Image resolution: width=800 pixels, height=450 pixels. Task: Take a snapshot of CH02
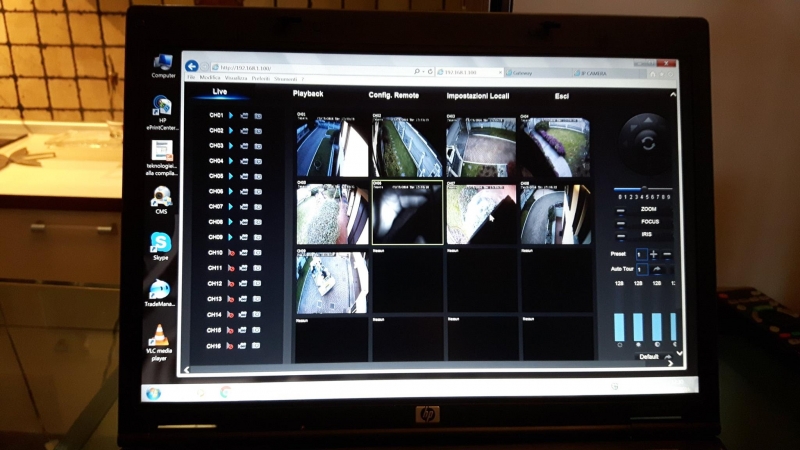(x=258, y=131)
